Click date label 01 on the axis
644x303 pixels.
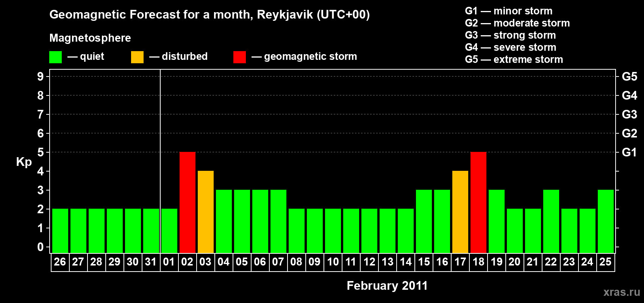coord(169,262)
